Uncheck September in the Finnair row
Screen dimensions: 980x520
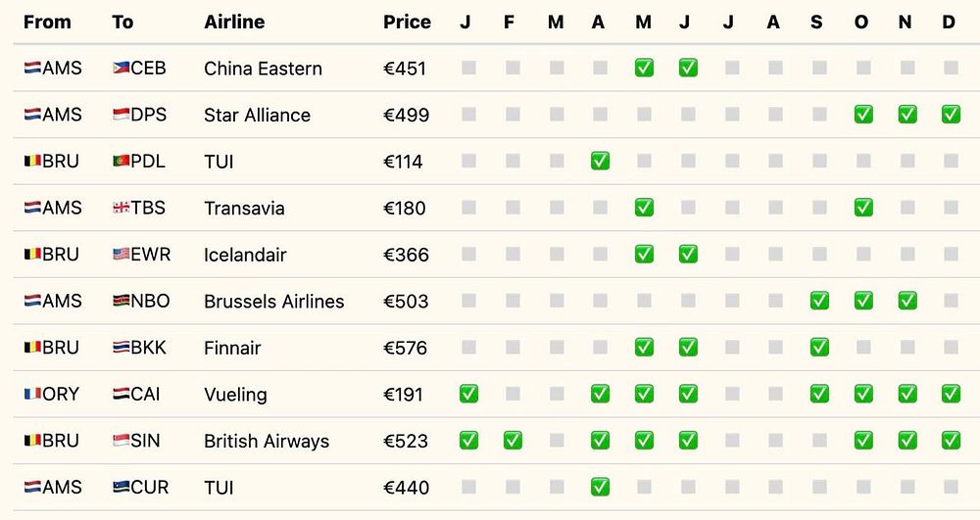(819, 348)
